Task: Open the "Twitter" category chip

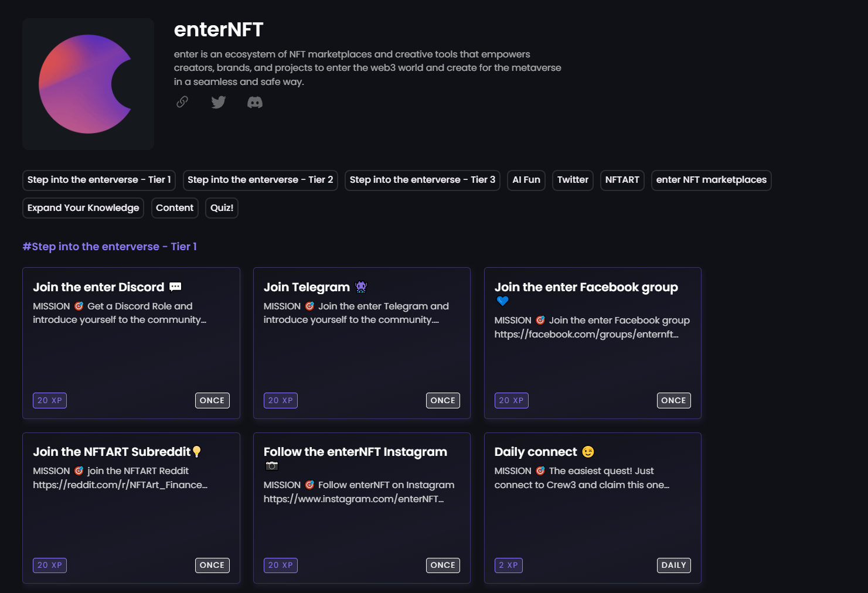Action: tap(573, 180)
